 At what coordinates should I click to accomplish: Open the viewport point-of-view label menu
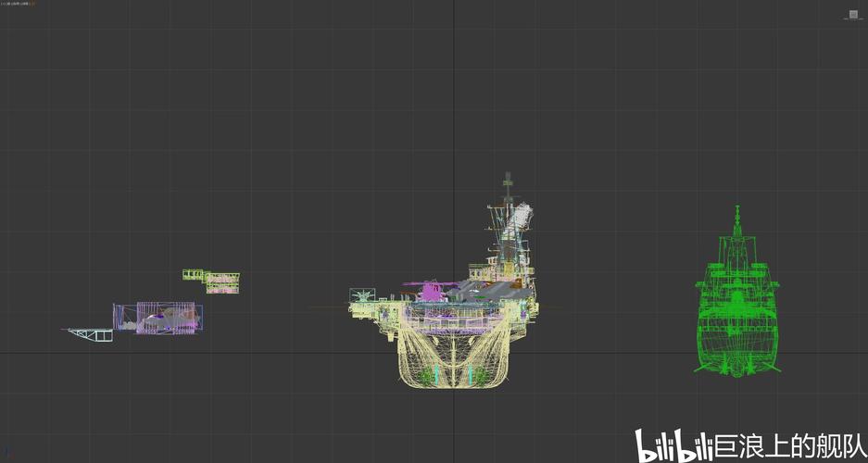coord(12,4)
